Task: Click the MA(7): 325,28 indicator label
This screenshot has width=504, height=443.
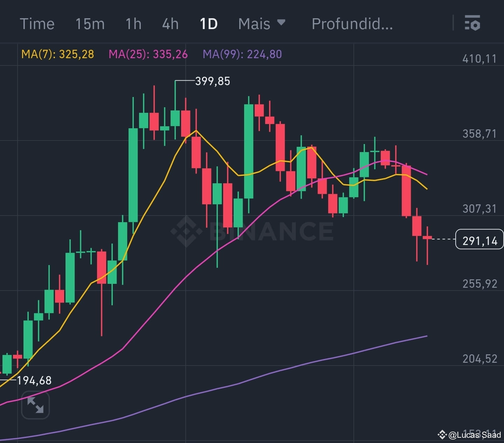Action: (58, 54)
